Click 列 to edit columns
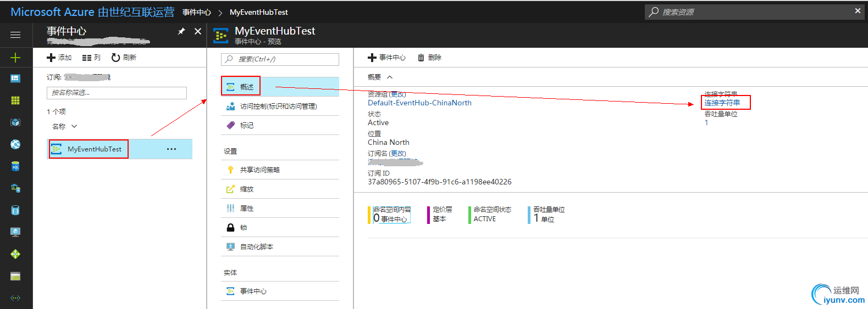Viewport: 868px width, 309px height. (x=91, y=58)
